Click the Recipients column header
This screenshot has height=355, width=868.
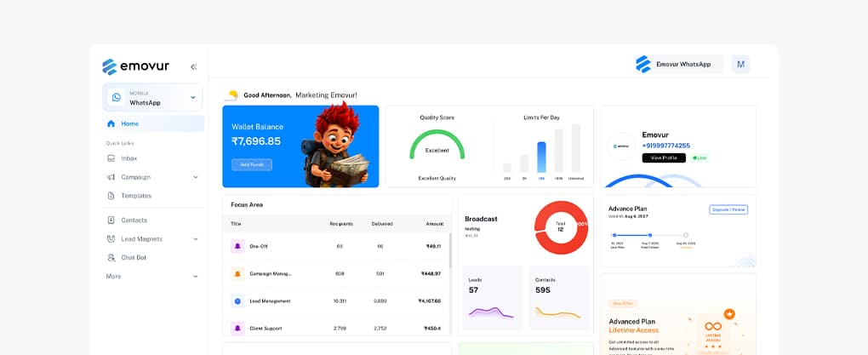point(341,224)
